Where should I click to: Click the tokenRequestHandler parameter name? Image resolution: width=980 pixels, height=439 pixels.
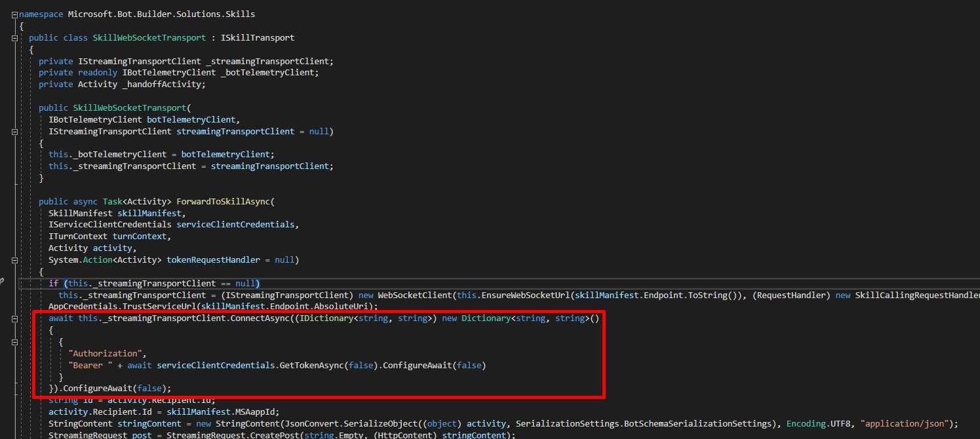click(213, 260)
